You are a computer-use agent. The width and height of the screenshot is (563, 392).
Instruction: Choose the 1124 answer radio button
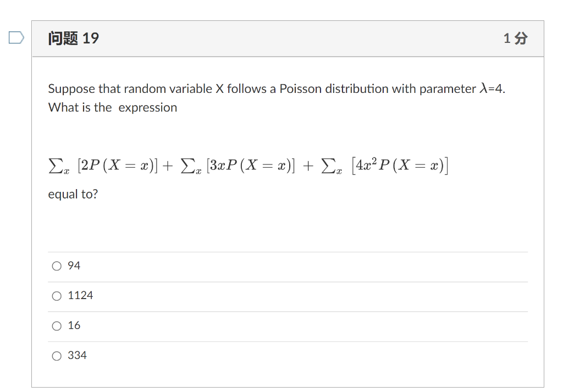tap(57, 296)
